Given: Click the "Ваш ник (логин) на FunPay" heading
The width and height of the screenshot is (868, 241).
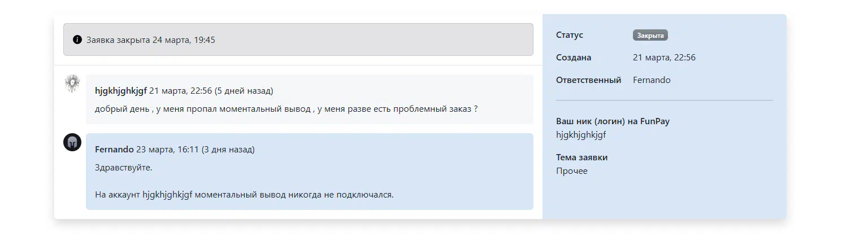Looking at the screenshot, I should click(x=613, y=121).
